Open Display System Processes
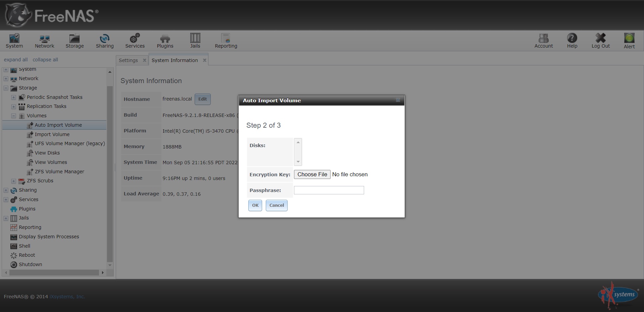Viewport: 644px width, 312px height. 49,237
